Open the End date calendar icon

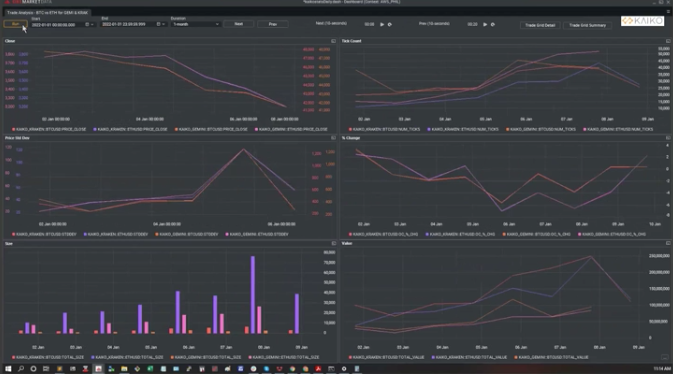point(158,24)
